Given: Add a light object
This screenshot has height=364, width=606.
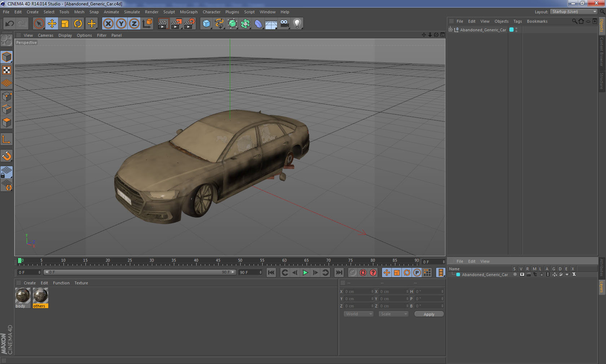Looking at the screenshot, I should coord(297,24).
